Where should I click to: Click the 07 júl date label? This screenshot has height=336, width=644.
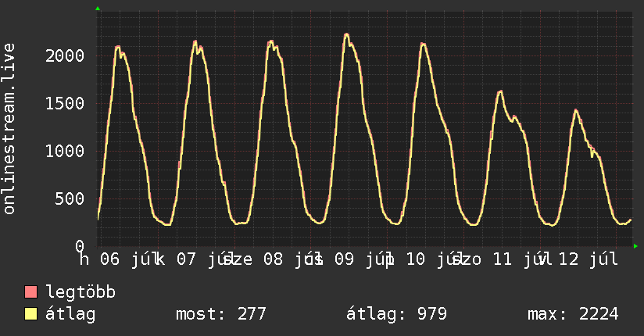(x=205, y=259)
